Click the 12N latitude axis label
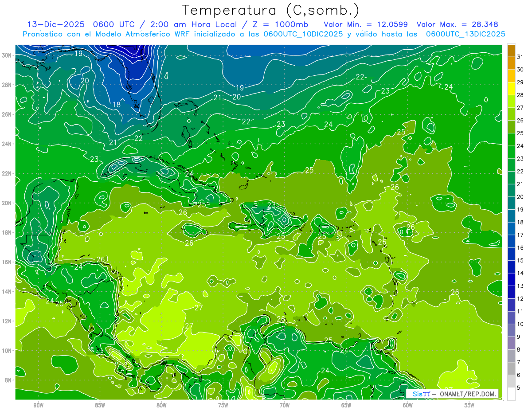Screen dimensions: 532x411 tap(8, 321)
